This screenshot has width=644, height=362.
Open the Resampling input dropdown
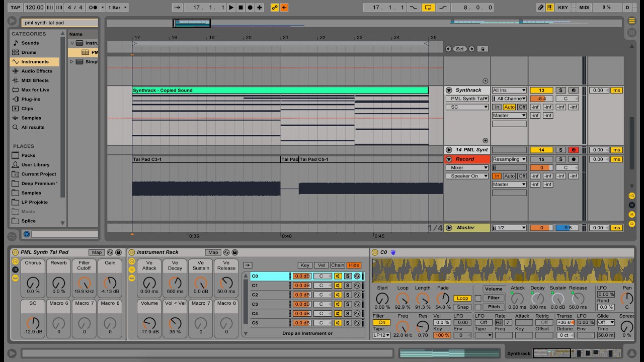point(509,159)
